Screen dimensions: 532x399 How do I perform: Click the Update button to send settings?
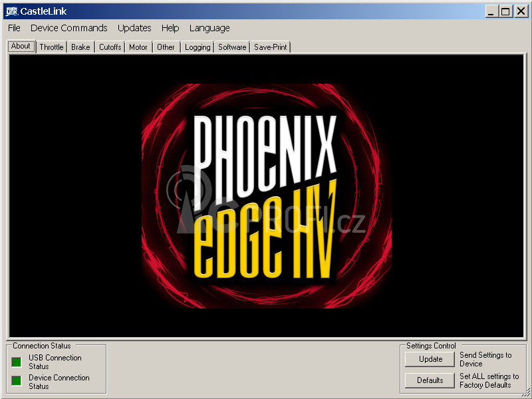(x=430, y=359)
